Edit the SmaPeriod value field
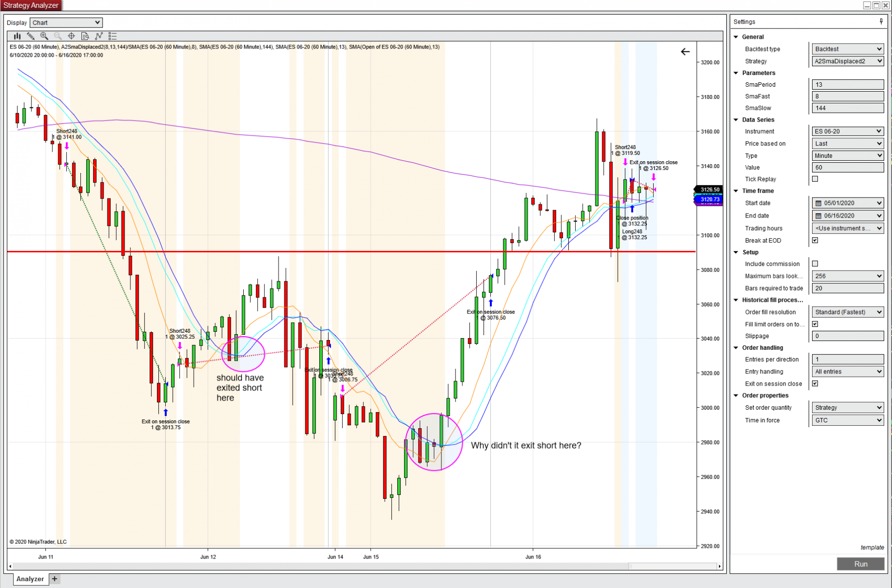Screen dimensions: 892x588 pyautogui.click(x=848, y=85)
